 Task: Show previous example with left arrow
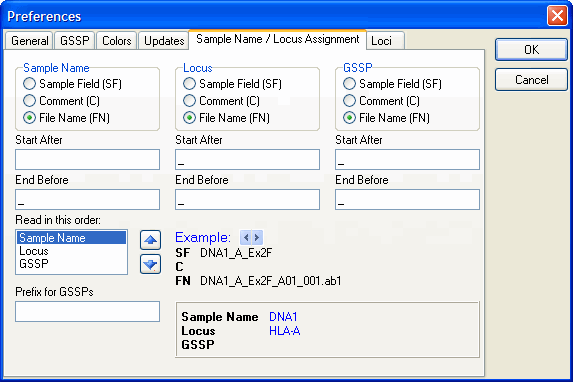click(246, 238)
